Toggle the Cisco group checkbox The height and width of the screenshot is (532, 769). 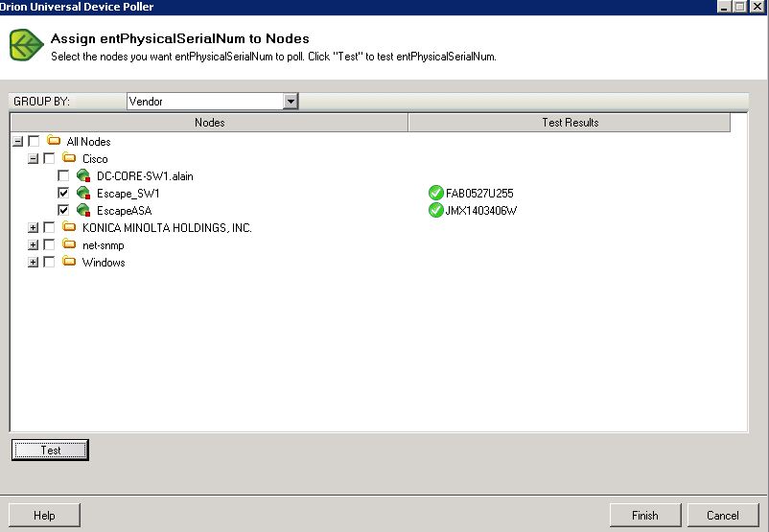pos(49,158)
